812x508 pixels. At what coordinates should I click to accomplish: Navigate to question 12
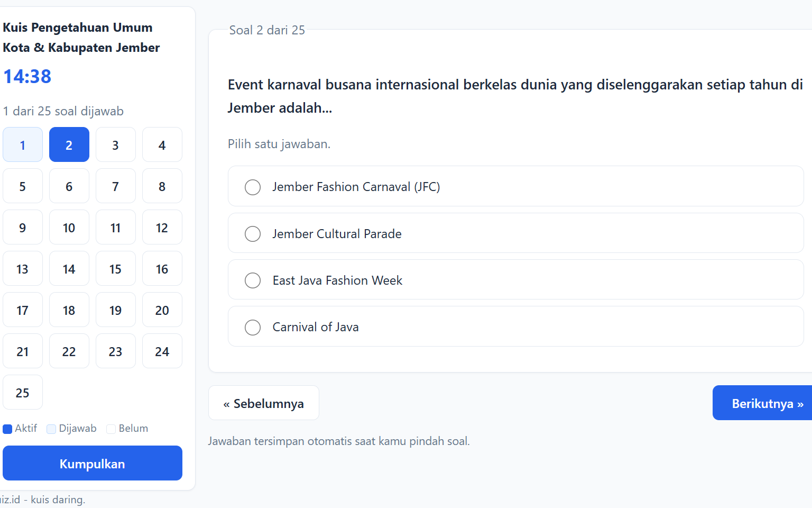pos(162,227)
